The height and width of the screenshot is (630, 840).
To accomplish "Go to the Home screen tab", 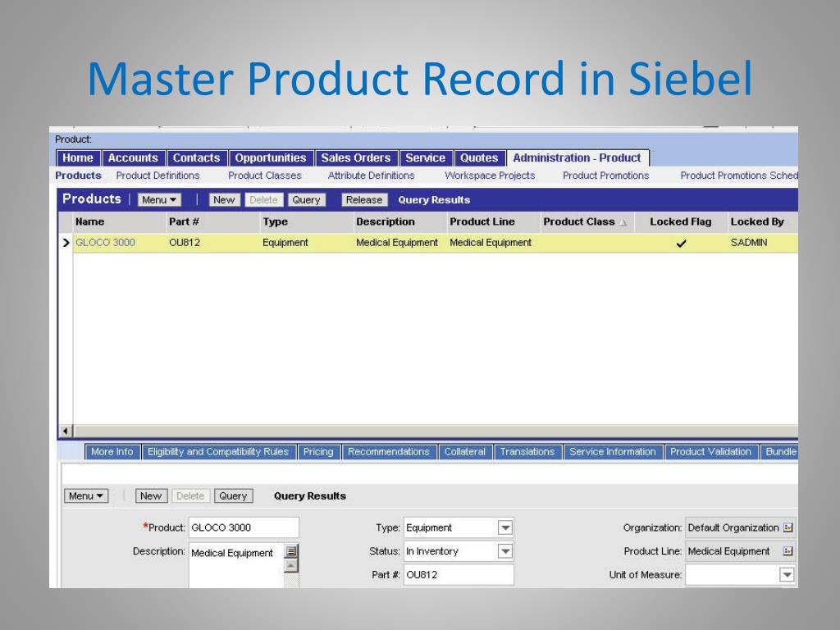I will [78, 158].
